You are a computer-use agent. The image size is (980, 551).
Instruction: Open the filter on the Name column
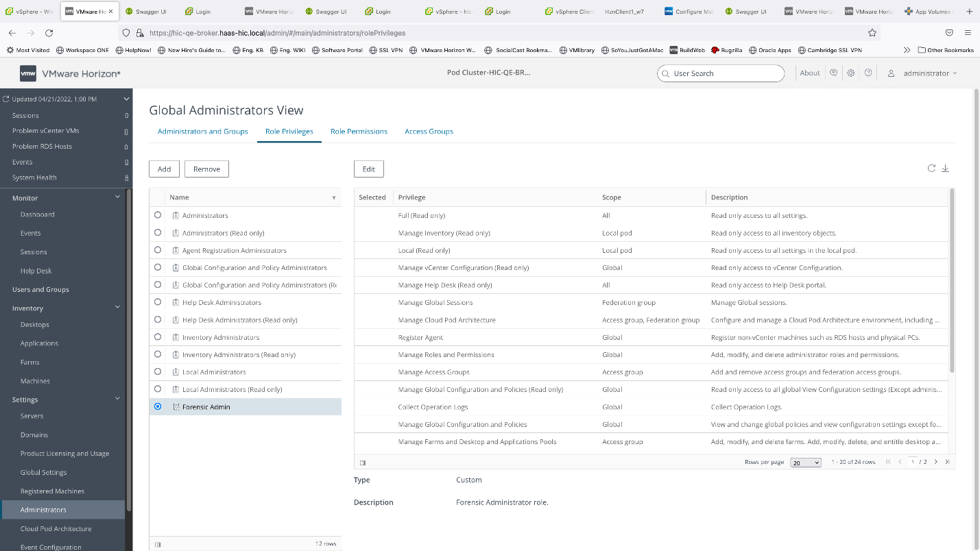point(334,197)
